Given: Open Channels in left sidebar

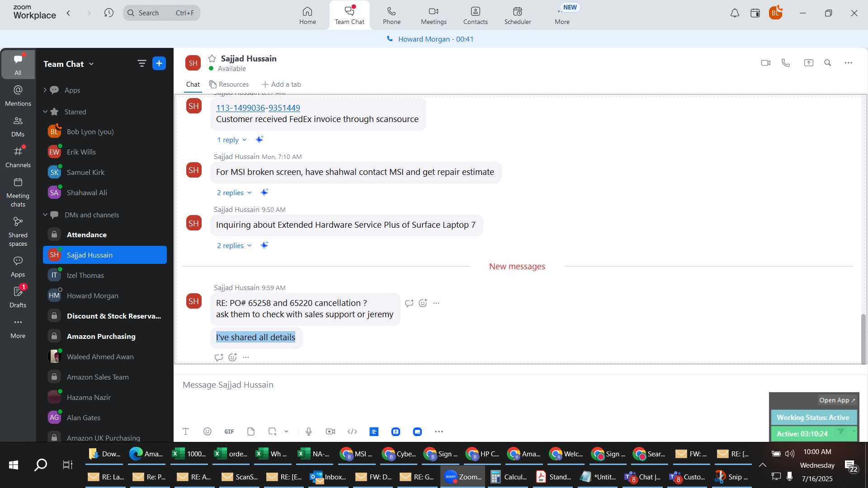Looking at the screenshot, I should click(18, 157).
